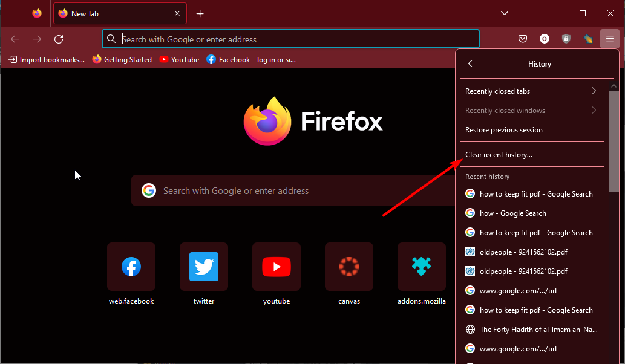Select the New Tab tab
Screen dimensions: 625x364
pyautogui.click(x=120, y=13)
